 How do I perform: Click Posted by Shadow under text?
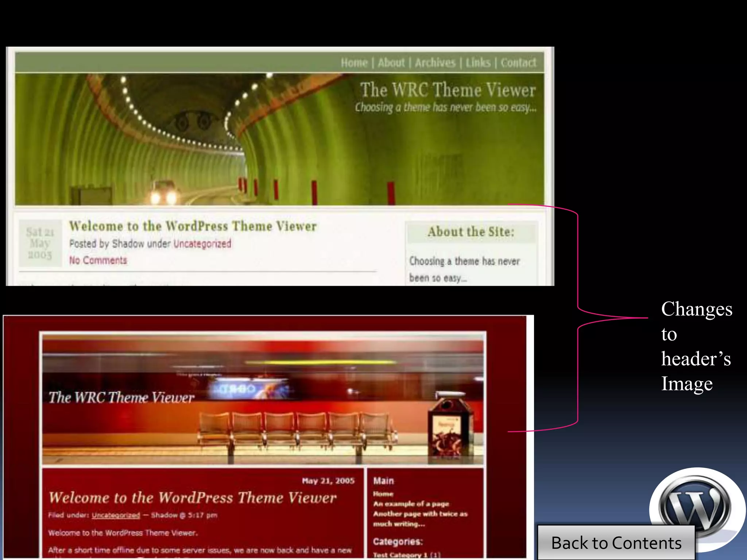pos(120,244)
